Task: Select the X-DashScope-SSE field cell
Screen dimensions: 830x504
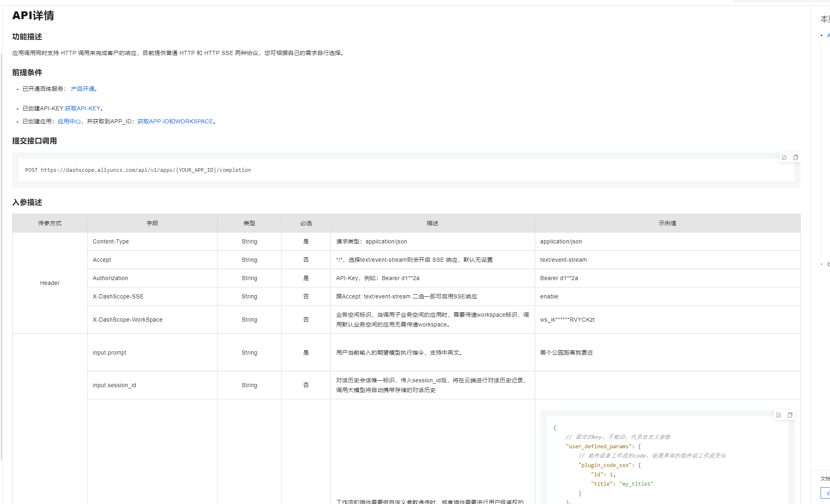Action: click(152, 296)
